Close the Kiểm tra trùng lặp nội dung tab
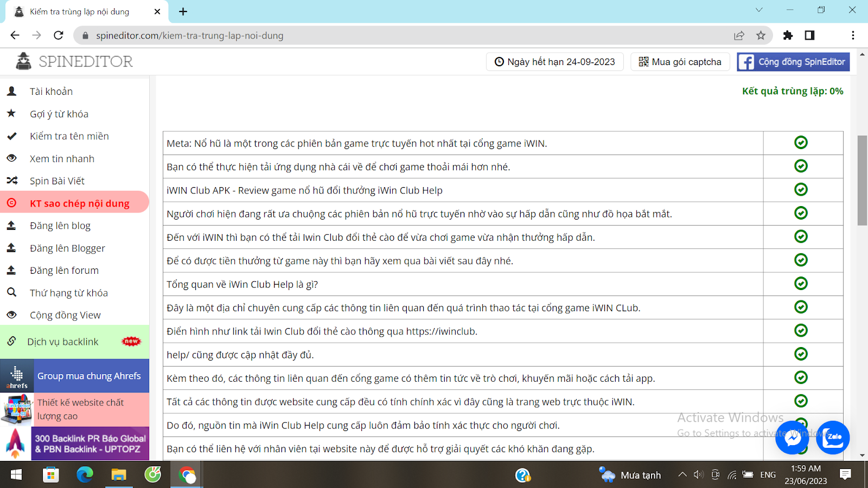 point(157,11)
